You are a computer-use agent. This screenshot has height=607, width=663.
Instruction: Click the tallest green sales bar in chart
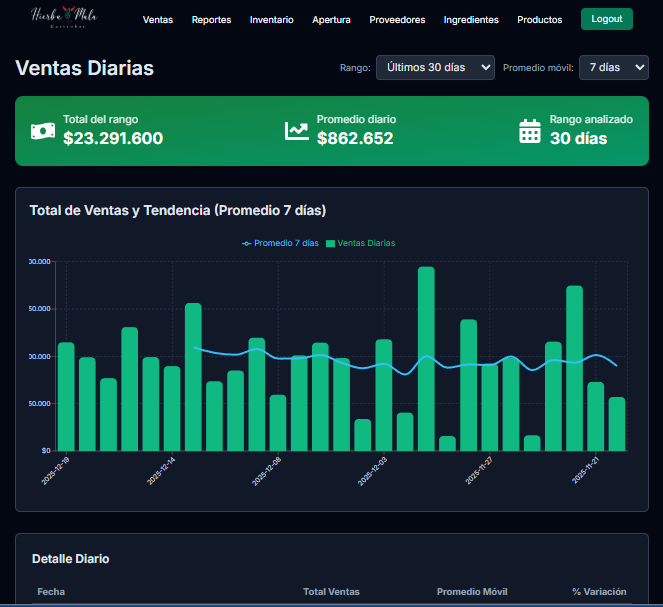[x=426, y=358]
